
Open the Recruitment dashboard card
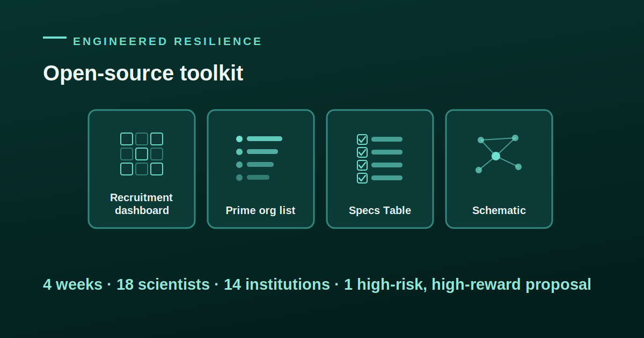[142, 169]
